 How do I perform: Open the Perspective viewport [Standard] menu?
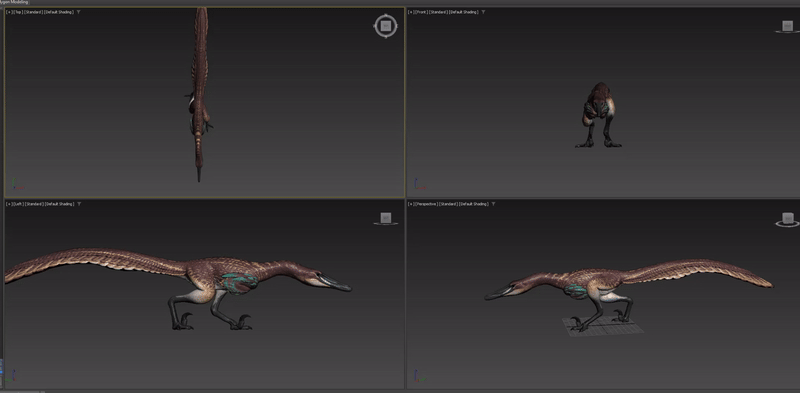[448, 204]
